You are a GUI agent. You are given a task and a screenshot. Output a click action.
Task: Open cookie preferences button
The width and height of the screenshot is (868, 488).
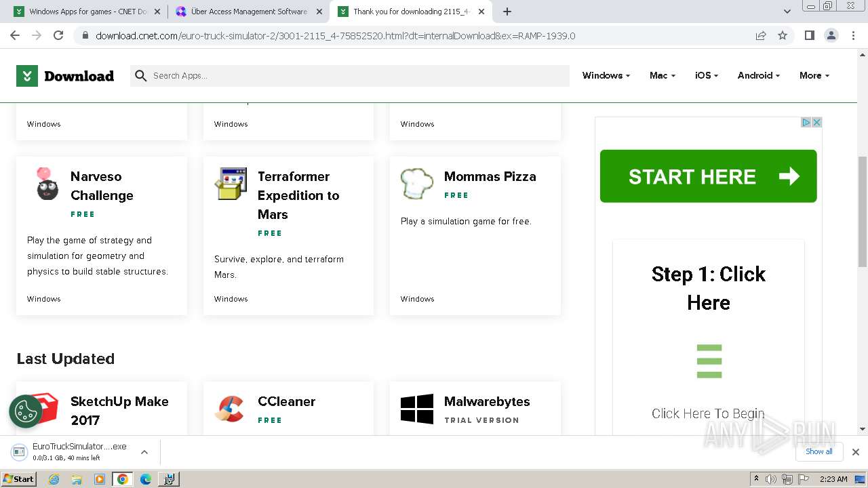tap(26, 411)
